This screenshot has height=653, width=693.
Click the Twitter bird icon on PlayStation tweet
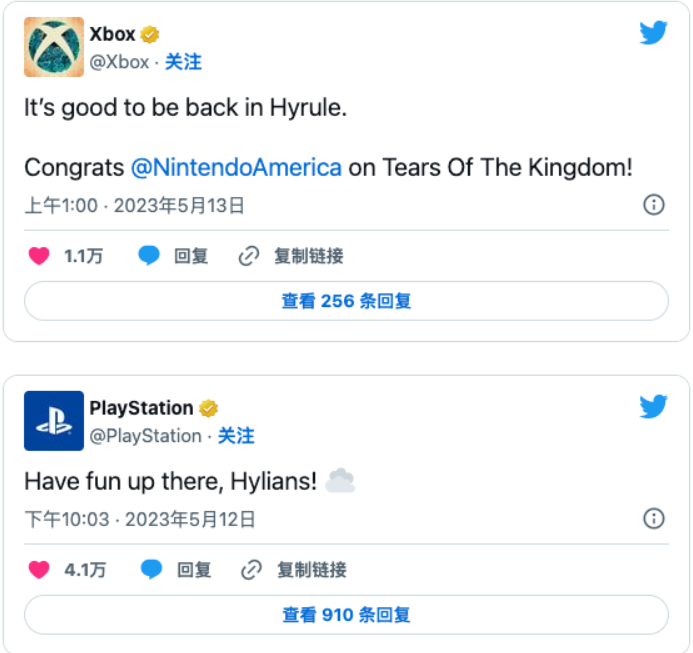click(x=653, y=406)
